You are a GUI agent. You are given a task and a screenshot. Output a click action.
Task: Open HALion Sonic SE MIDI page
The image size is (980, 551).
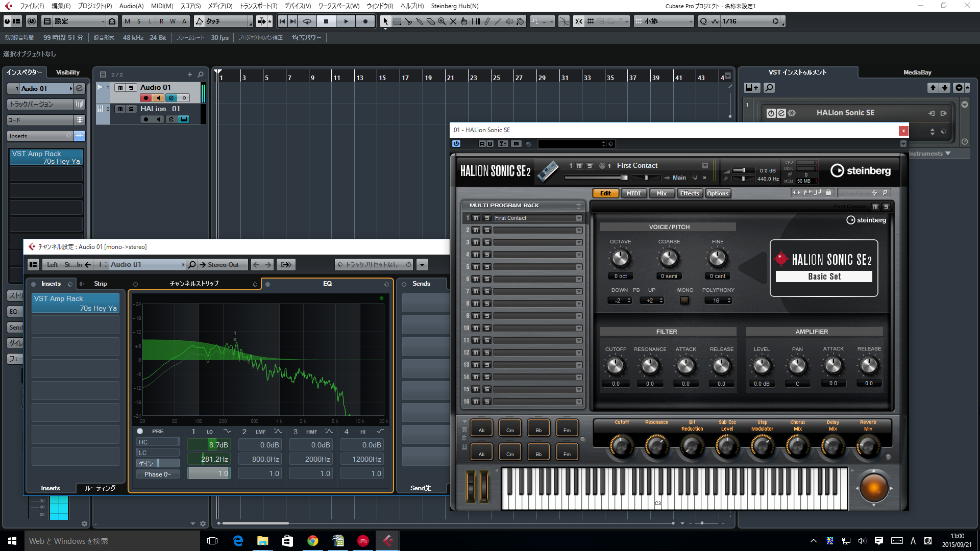pyautogui.click(x=633, y=193)
